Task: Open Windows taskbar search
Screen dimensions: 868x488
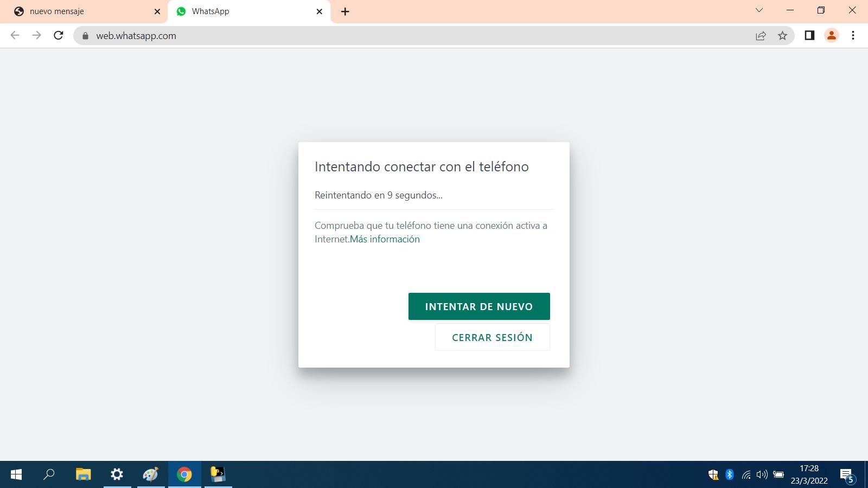Action: (49, 474)
